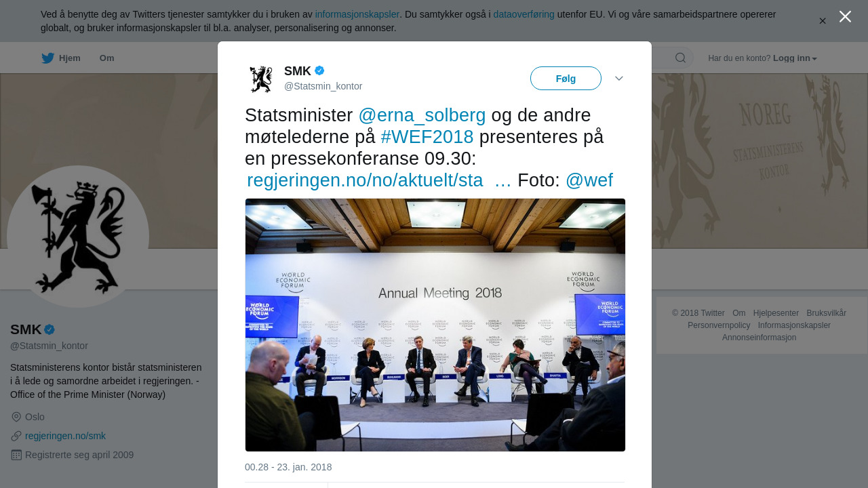Click the verified badge in profile sidebar
This screenshot has height=488, width=868.
coord(50,329)
